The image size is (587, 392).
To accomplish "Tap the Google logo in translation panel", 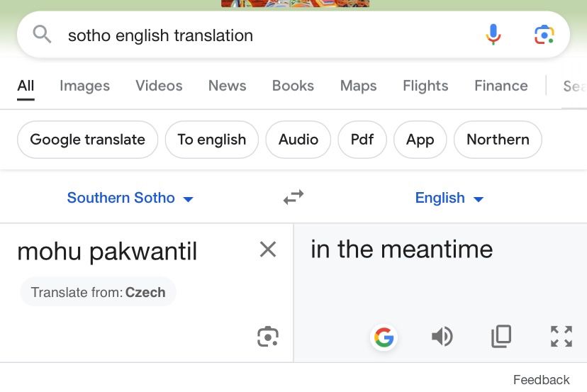I will pos(384,337).
